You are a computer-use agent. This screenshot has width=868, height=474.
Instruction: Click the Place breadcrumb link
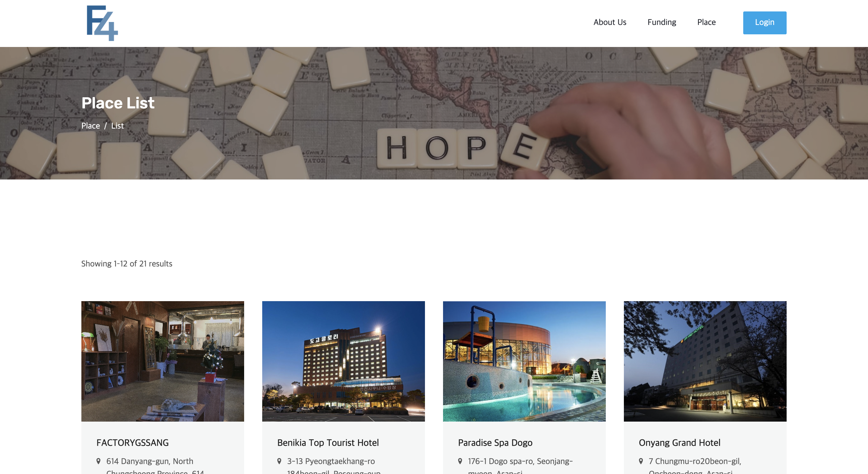91,126
